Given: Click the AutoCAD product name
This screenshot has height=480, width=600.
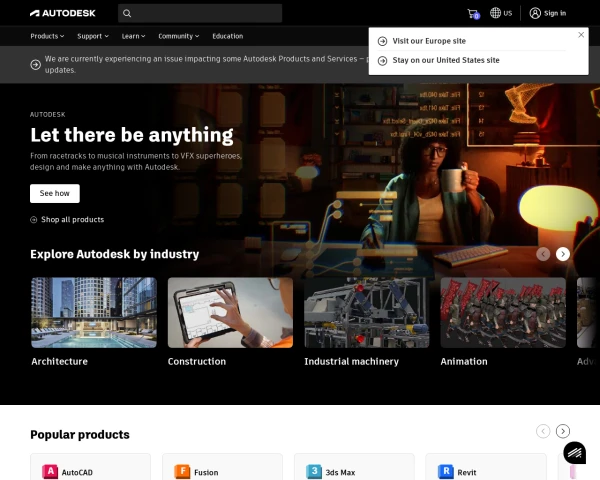Looking at the screenshot, I should click(x=77, y=473).
